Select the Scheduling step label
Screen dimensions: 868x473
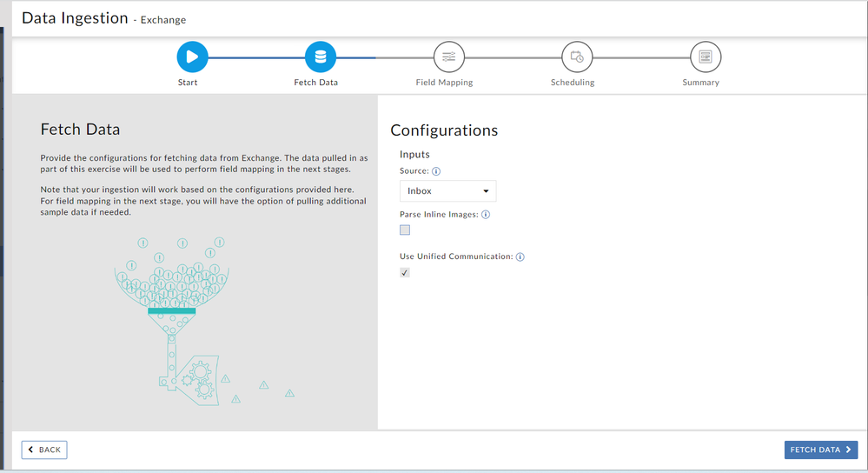tap(573, 83)
